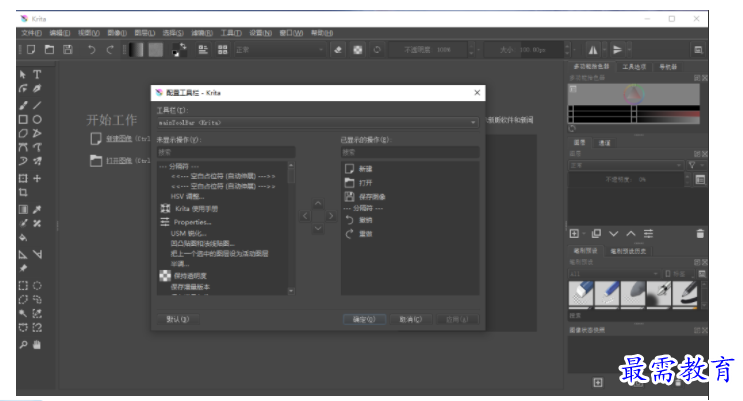
Task: Select 'HSV 调整...' in available actions list
Action: 188,196
